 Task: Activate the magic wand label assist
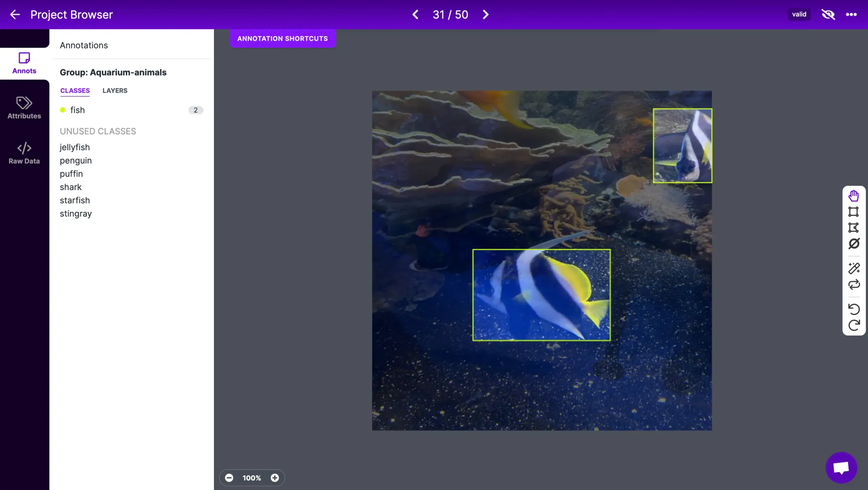click(854, 269)
